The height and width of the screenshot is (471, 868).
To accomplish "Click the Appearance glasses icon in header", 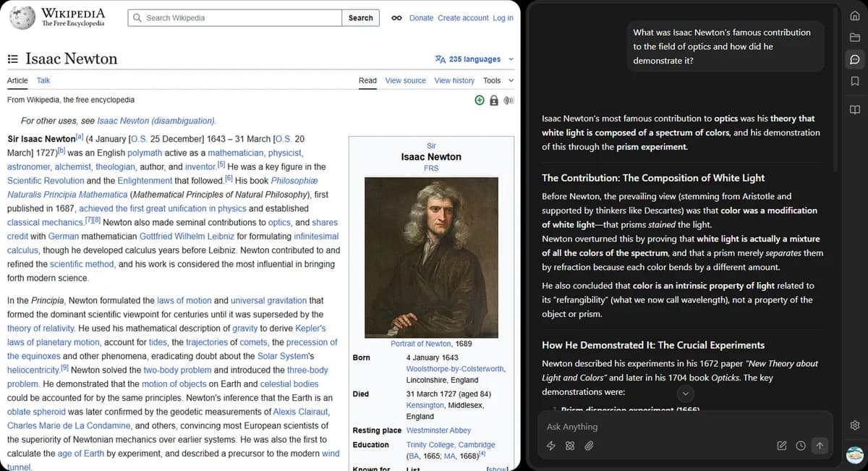I will (396, 18).
